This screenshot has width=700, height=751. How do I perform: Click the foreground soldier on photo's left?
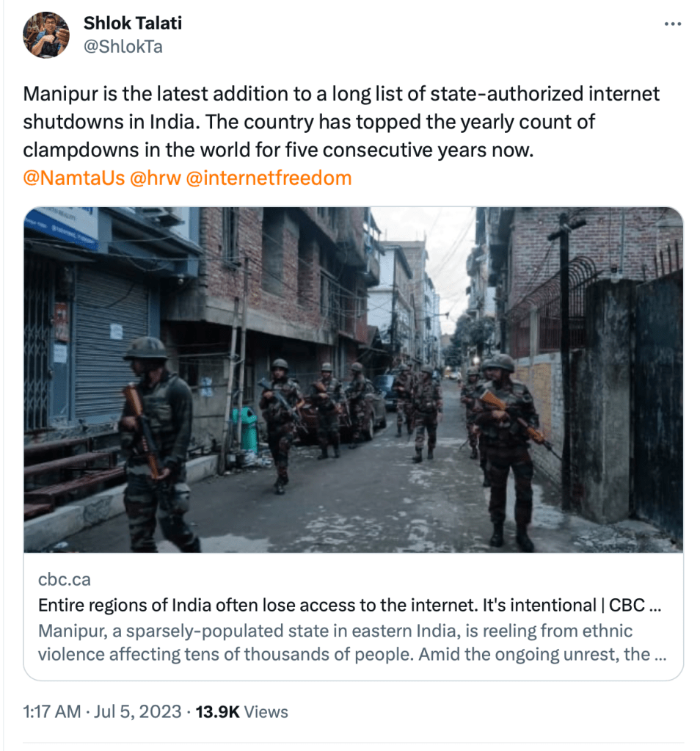click(x=156, y=440)
